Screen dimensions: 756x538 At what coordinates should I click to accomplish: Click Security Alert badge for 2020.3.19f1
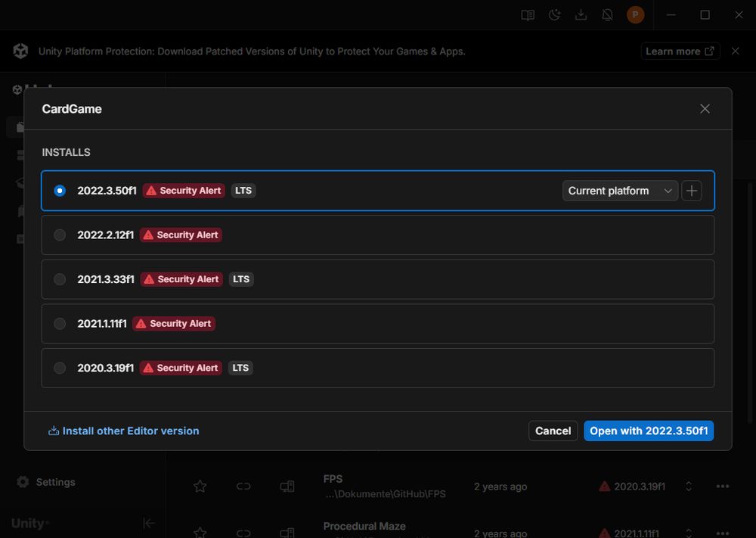(x=181, y=369)
